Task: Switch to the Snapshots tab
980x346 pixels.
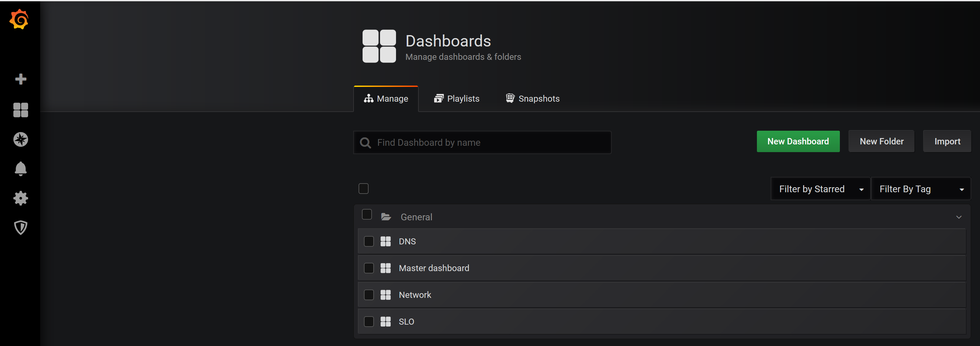Action: pyautogui.click(x=532, y=99)
